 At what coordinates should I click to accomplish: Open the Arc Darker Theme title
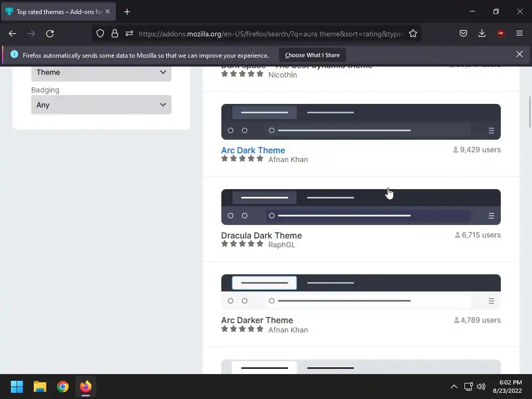[x=257, y=320]
